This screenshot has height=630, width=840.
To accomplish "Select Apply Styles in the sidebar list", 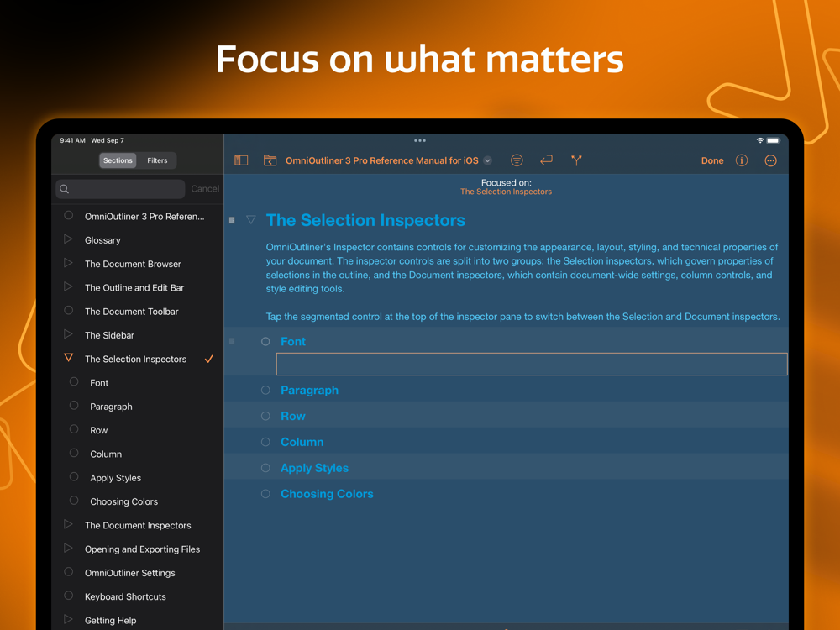I will 116,478.
